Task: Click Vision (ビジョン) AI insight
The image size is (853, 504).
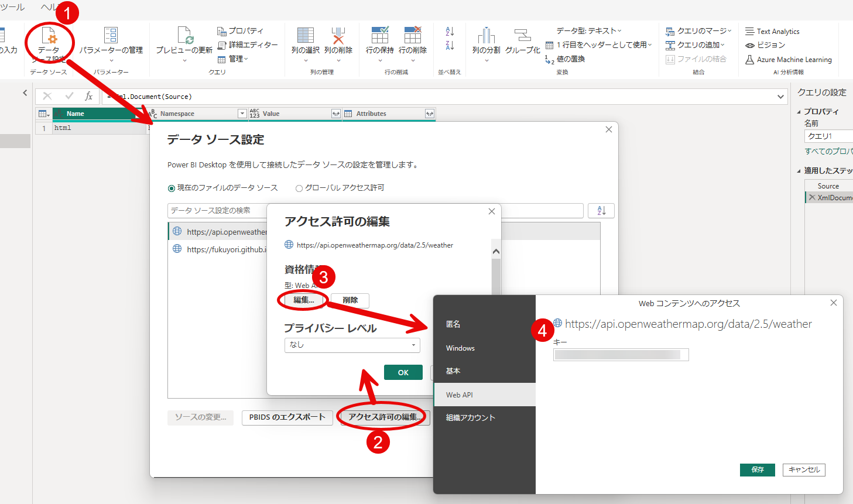Action: [x=765, y=45]
